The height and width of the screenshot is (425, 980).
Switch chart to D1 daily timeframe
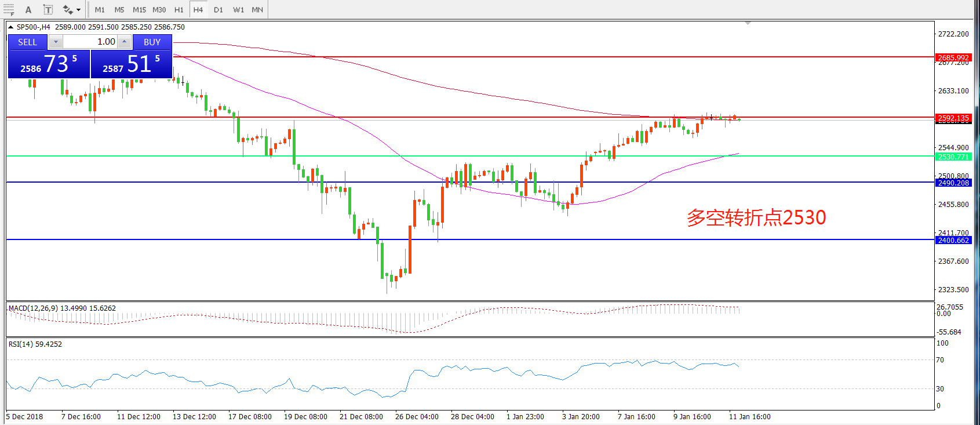point(218,10)
